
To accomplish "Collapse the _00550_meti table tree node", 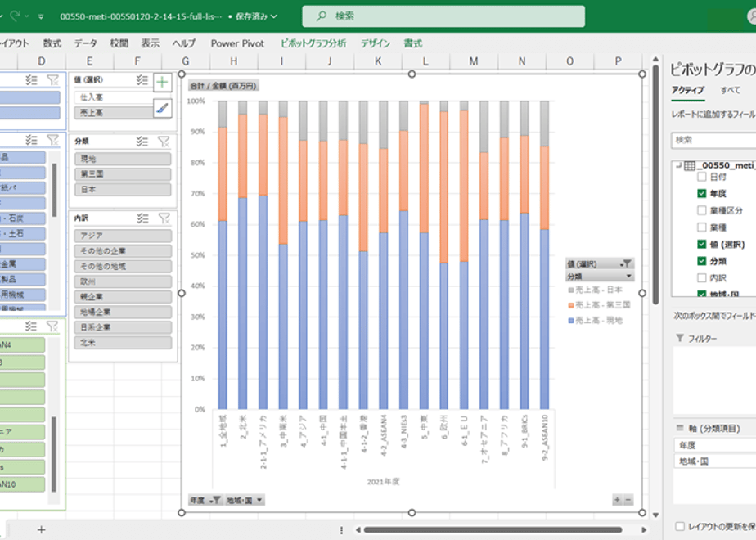I will 678,165.
